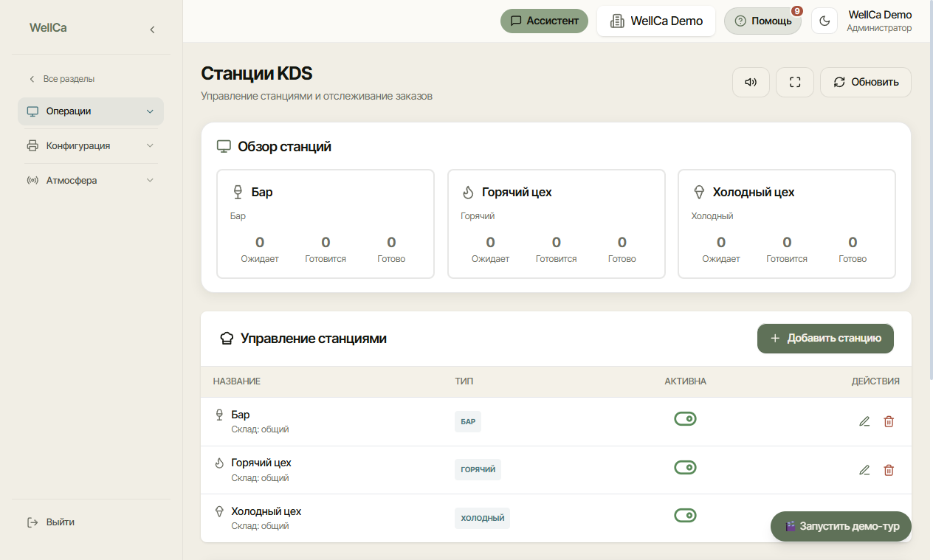The height and width of the screenshot is (560, 933).
Task: Edit the Горячий цех station pencil icon
Action: coord(864,470)
